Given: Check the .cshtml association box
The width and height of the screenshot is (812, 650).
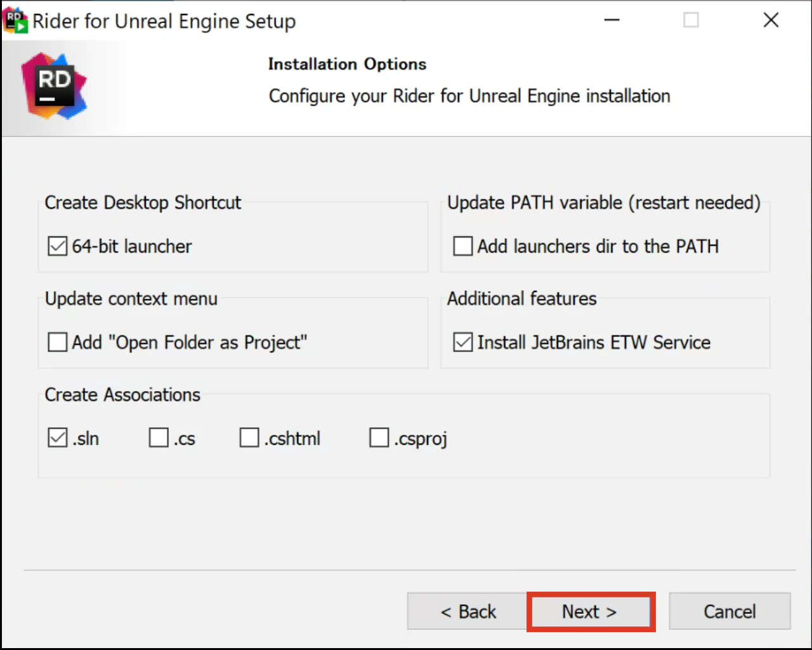Looking at the screenshot, I should pyautogui.click(x=249, y=437).
